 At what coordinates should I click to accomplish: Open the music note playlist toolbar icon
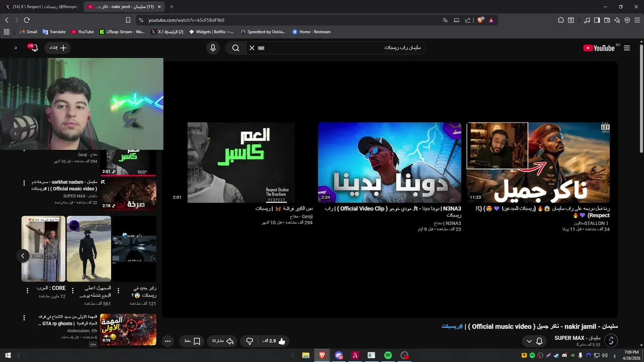tap(587, 20)
